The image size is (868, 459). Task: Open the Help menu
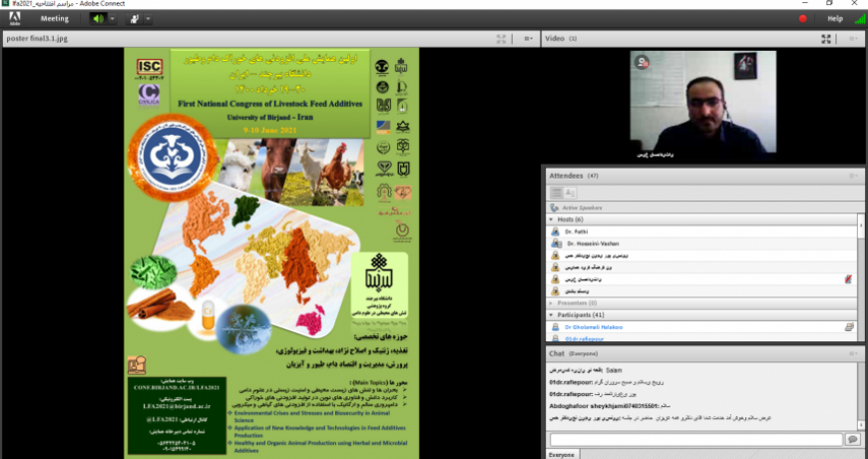pos(835,18)
